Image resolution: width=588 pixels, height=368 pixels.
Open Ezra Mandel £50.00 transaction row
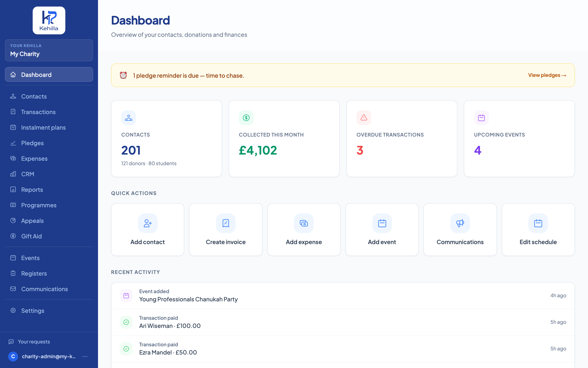pyautogui.click(x=343, y=349)
